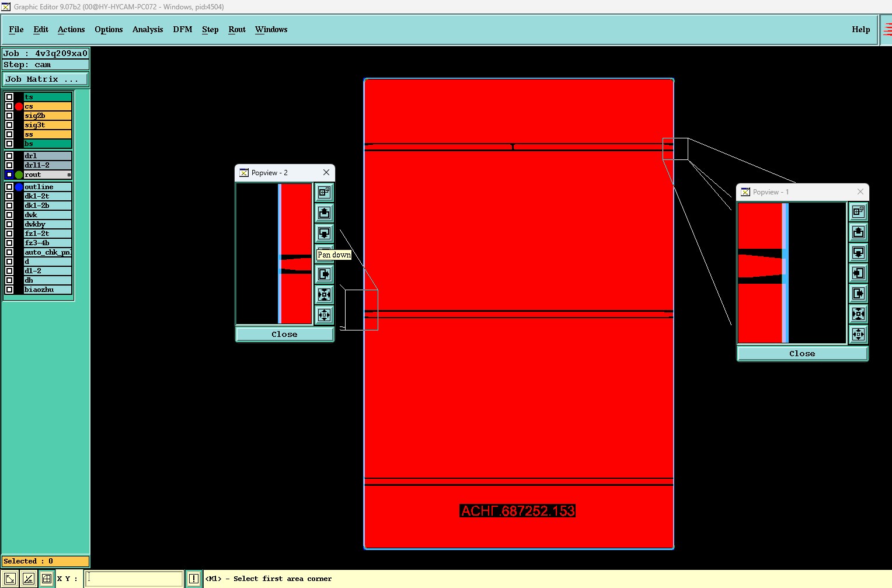Click the second bottom-left toolbar icon with diagonal arrow

28,579
